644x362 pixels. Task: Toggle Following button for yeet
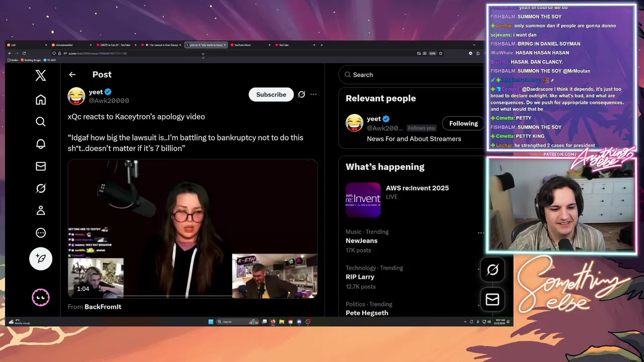coord(463,124)
